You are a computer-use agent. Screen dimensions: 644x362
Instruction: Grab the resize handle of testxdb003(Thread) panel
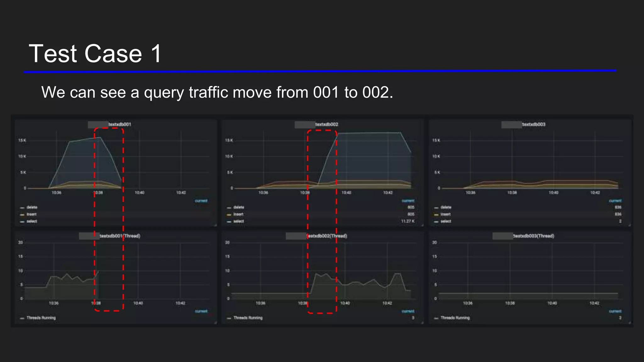(x=630, y=322)
